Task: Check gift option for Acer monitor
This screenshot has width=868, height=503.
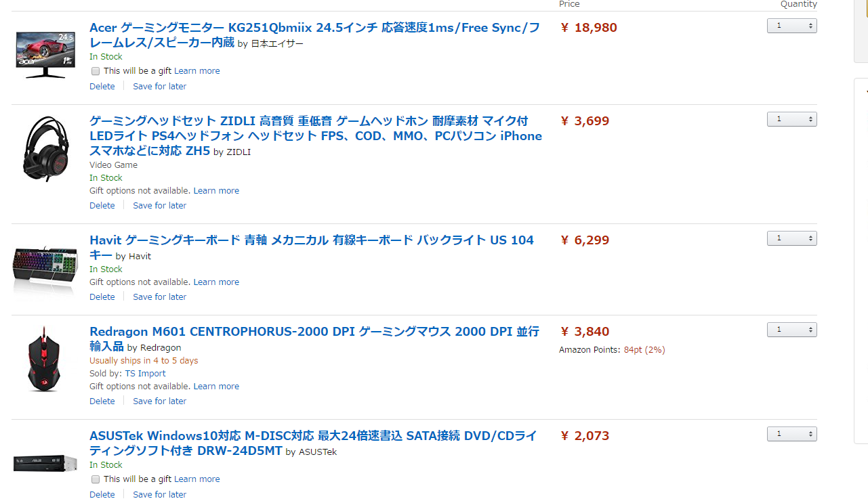Action: [x=96, y=71]
